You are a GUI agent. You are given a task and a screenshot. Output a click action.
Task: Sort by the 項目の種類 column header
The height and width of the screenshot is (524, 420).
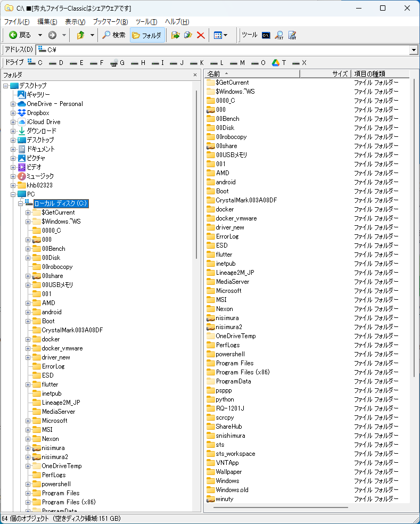pos(380,73)
